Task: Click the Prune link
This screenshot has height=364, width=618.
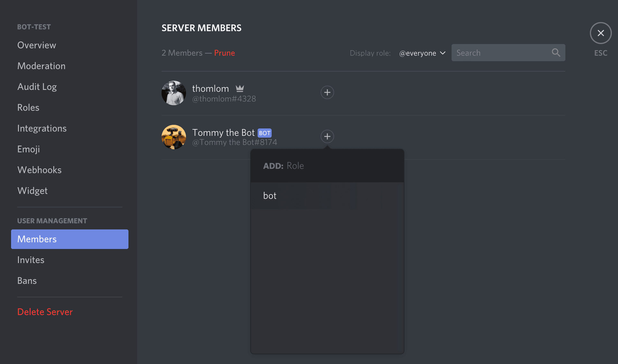Action: pyautogui.click(x=224, y=53)
